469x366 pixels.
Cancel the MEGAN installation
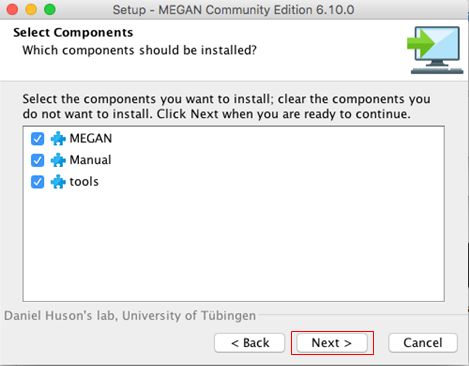point(423,343)
